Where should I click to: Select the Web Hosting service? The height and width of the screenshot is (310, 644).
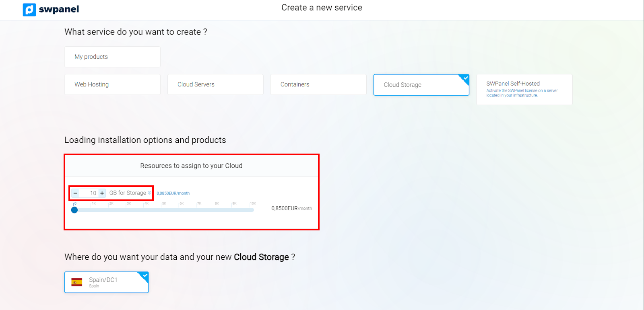pos(112,84)
